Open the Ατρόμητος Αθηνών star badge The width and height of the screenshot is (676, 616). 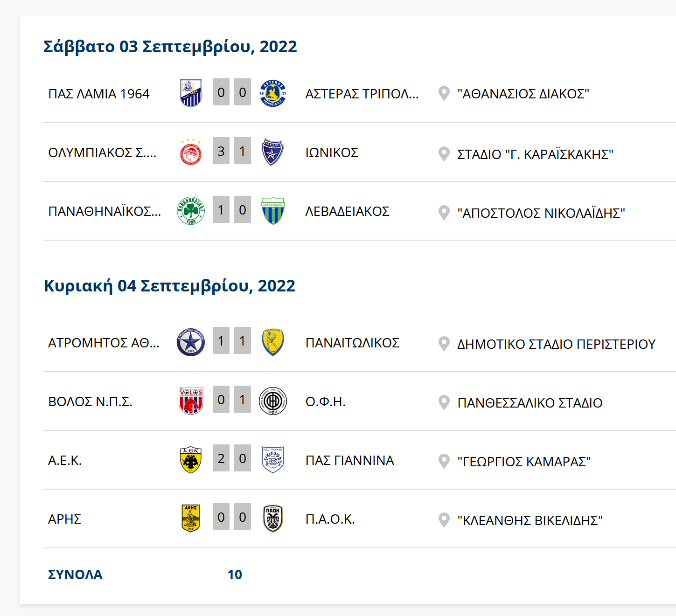pyautogui.click(x=191, y=342)
